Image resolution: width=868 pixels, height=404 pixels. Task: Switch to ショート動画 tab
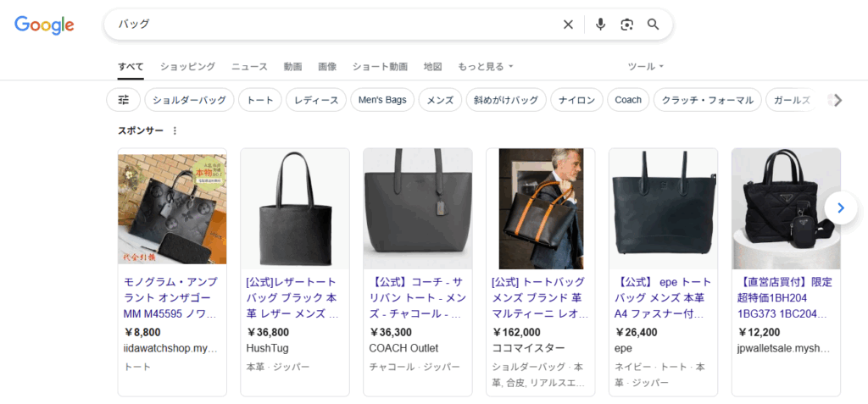point(380,66)
